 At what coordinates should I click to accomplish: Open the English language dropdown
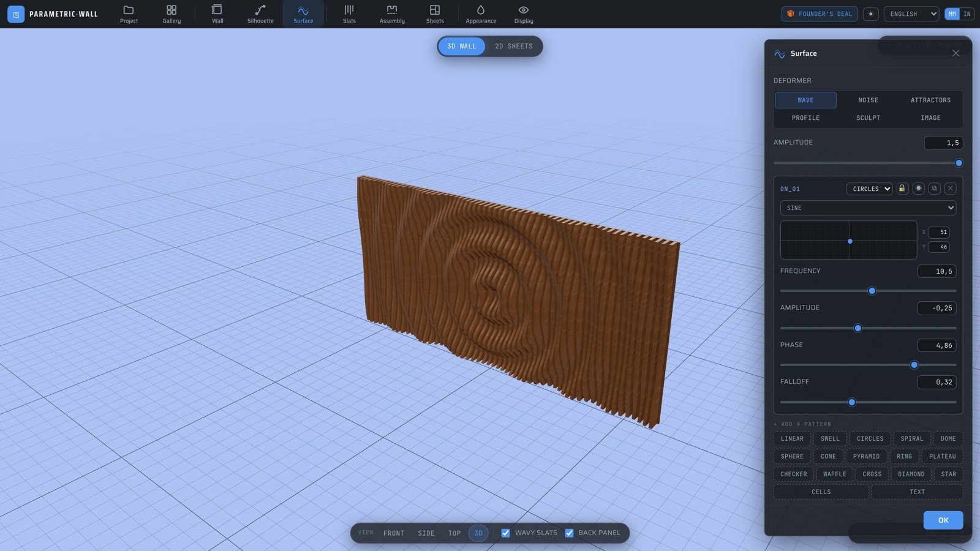[x=911, y=13]
